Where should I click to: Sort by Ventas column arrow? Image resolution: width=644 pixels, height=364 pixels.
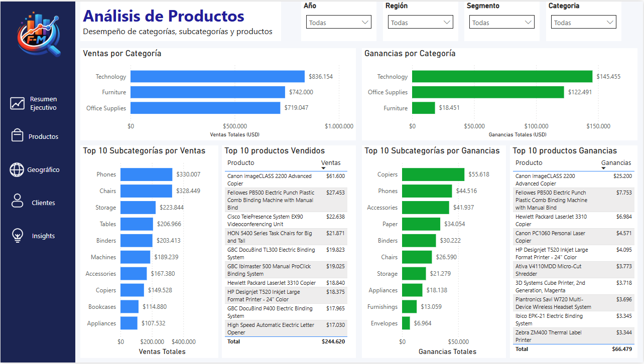coord(323,168)
